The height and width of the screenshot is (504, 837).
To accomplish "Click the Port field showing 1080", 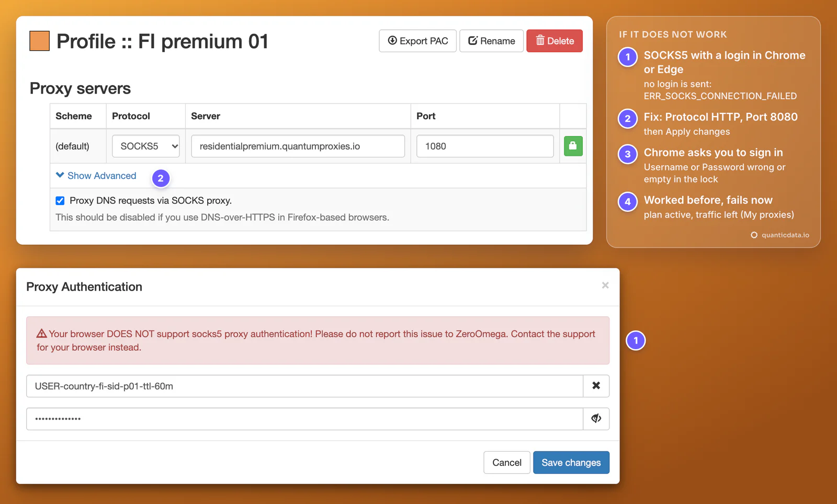I will tap(485, 146).
